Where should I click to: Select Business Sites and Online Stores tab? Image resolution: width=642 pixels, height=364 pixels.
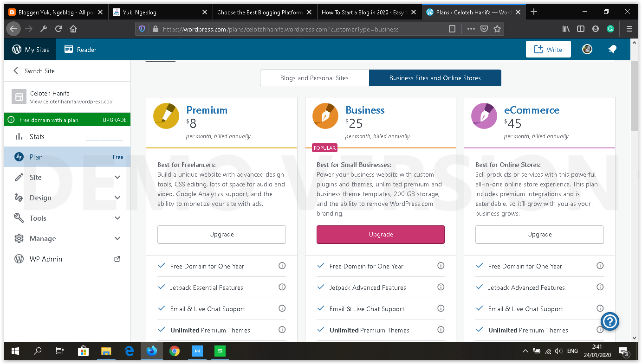pos(435,78)
